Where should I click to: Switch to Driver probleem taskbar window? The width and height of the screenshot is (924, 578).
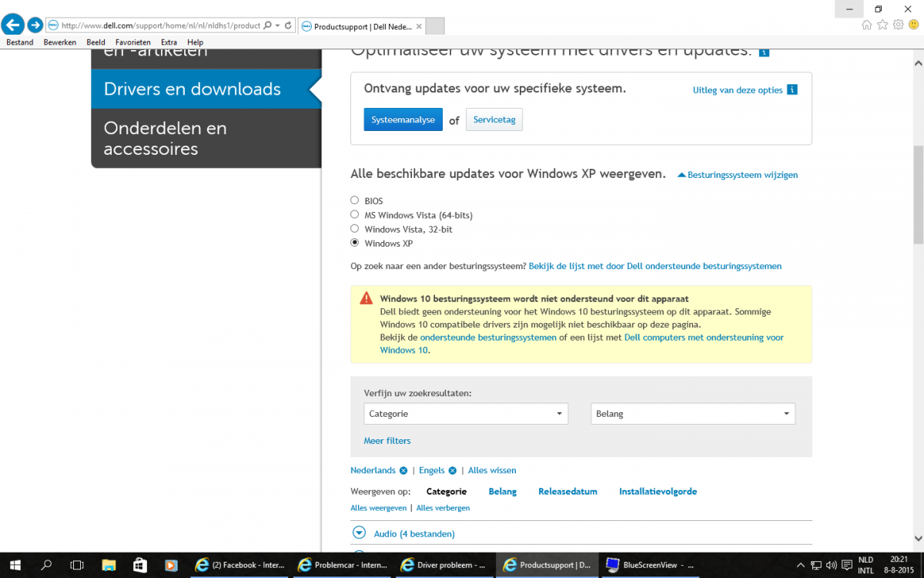pos(444,565)
